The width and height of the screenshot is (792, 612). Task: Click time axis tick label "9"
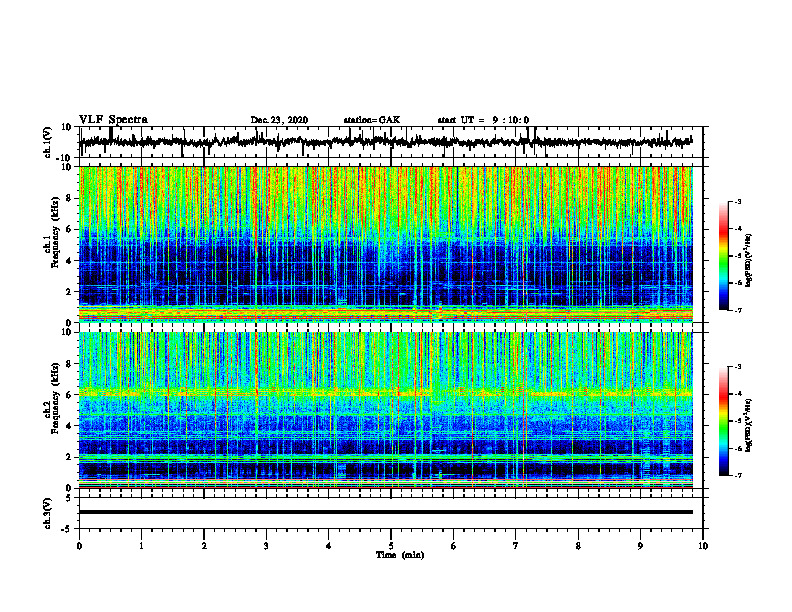(x=640, y=546)
